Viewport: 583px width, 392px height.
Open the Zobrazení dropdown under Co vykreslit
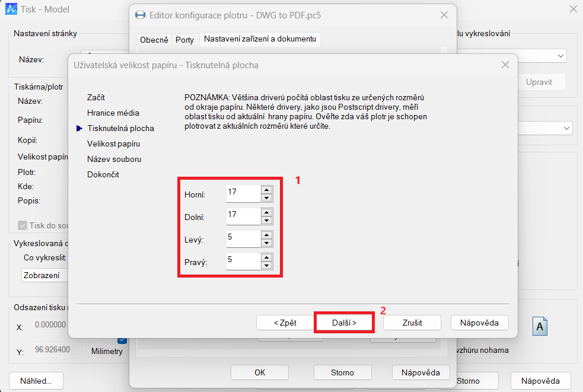[x=45, y=275]
